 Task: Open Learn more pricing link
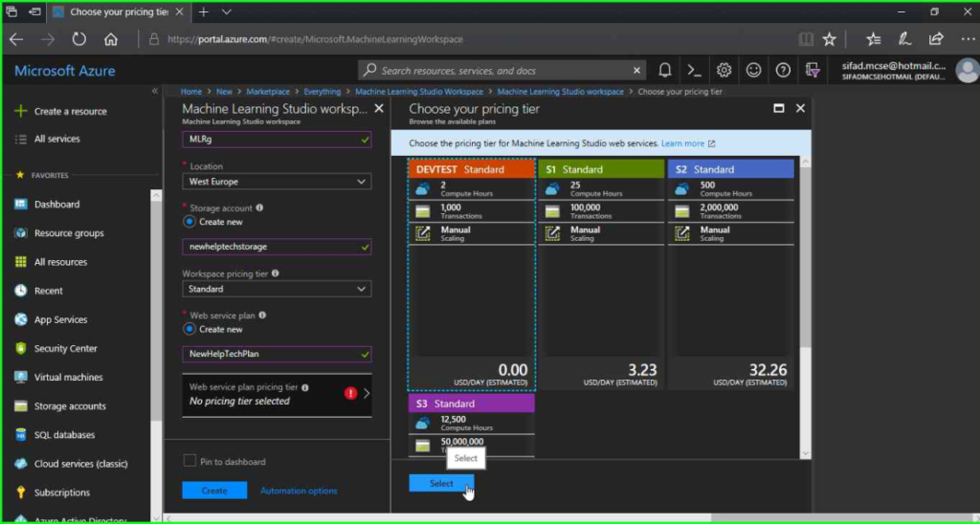pyautogui.click(x=687, y=143)
